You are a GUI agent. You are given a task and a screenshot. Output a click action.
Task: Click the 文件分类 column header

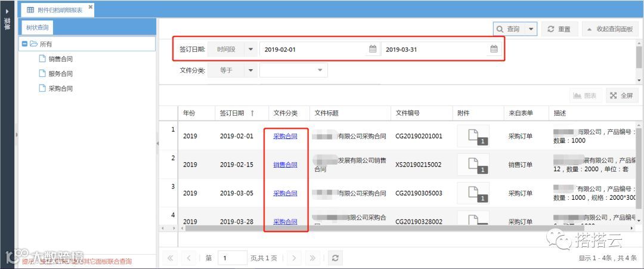click(x=289, y=113)
